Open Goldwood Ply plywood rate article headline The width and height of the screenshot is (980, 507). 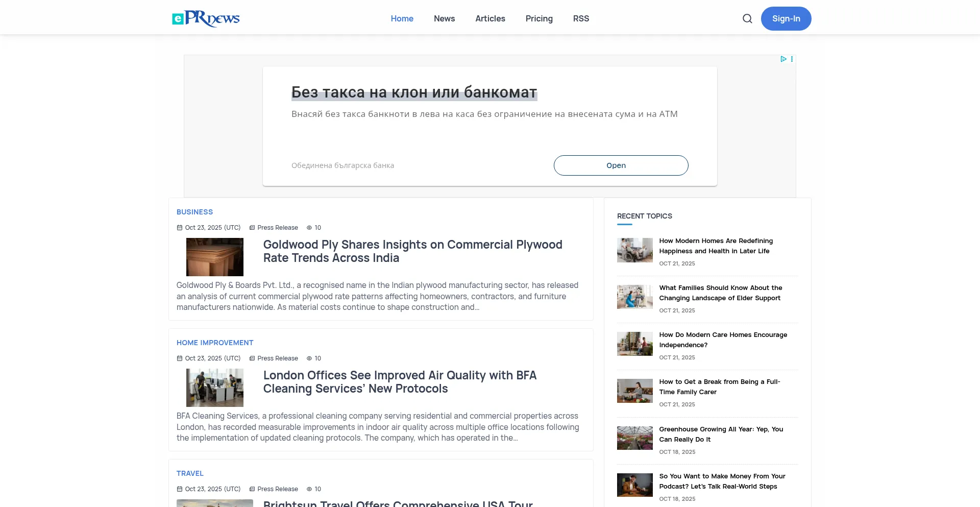[412, 251]
